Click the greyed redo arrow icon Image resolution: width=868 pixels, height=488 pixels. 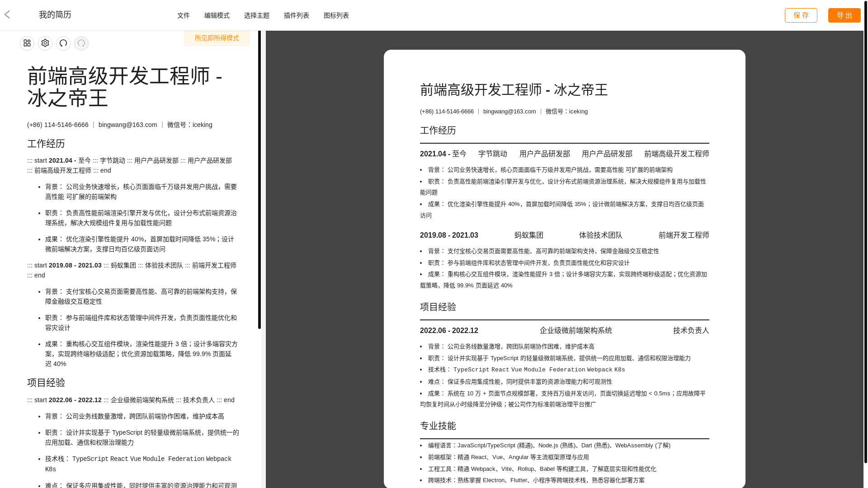pyautogui.click(x=81, y=43)
